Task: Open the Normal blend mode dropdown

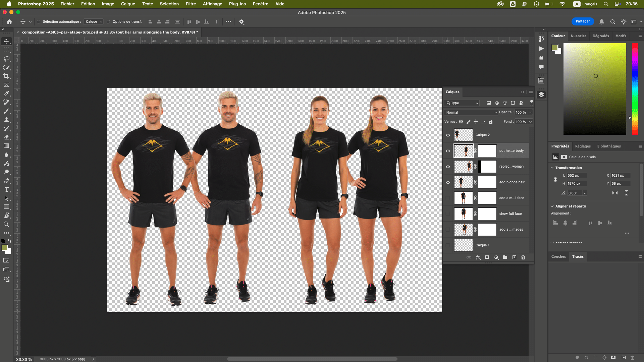Action: [471, 113]
